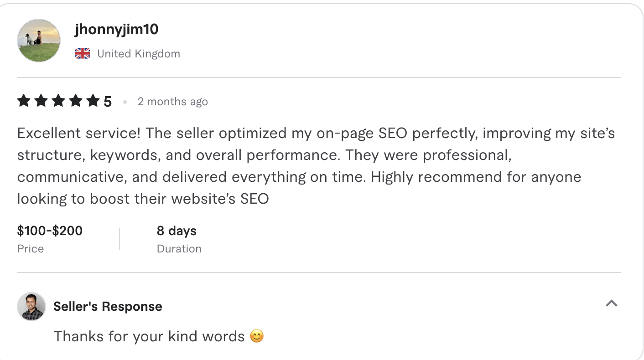This screenshot has width=644, height=360.
Task: Click the smiling emoji in the seller's reply
Action: tap(257, 336)
